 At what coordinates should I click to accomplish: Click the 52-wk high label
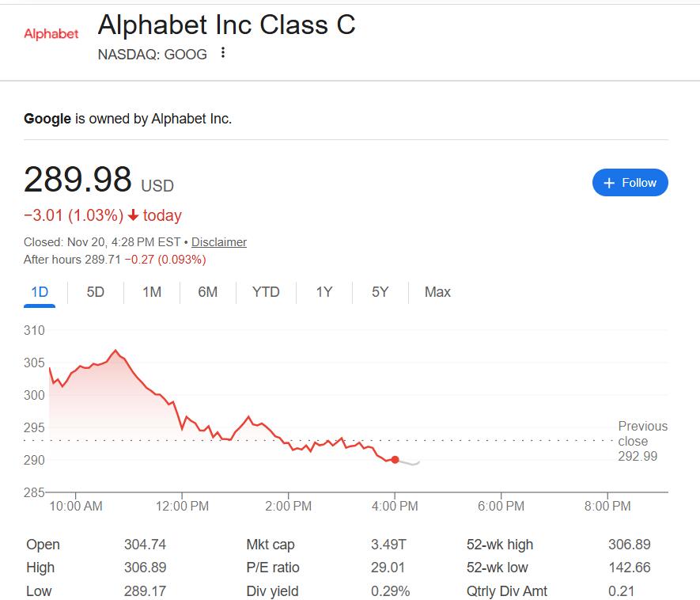[x=500, y=545]
